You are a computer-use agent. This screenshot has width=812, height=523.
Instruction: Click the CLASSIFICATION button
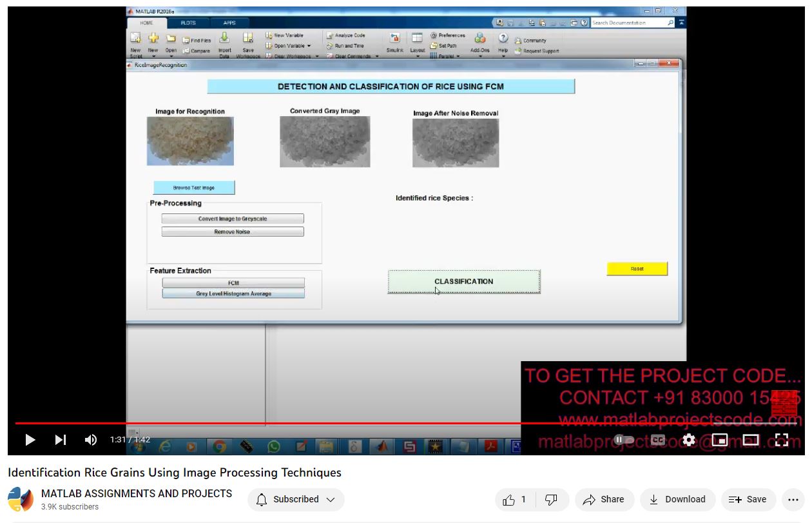[464, 282]
